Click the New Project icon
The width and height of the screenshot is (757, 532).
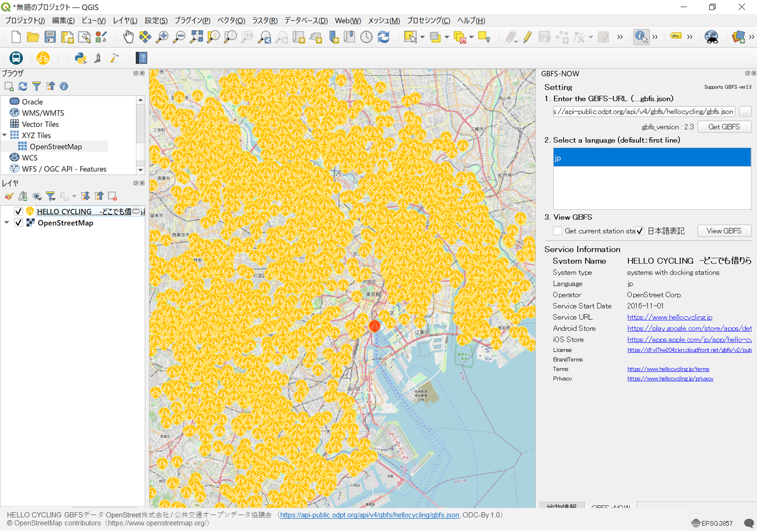point(16,37)
